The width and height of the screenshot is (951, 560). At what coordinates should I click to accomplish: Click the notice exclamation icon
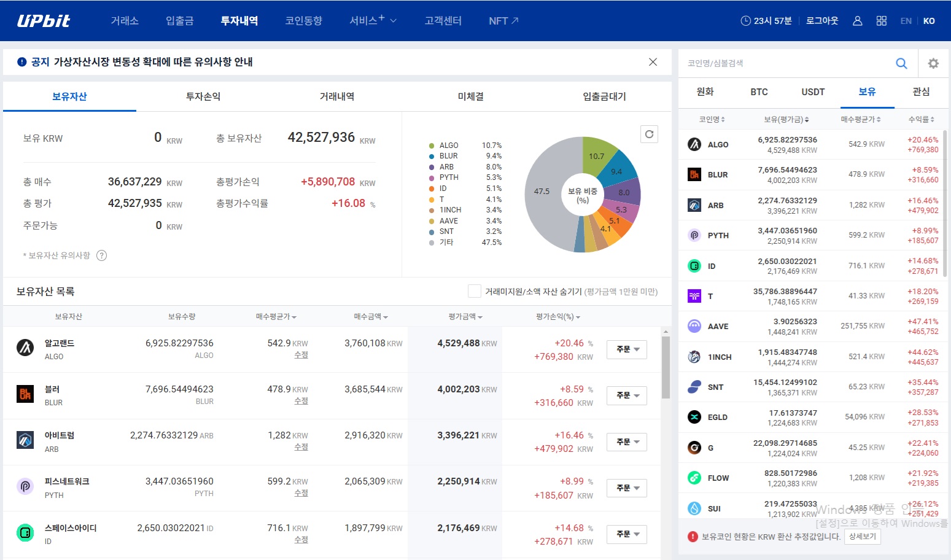pyautogui.click(x=22, y=62)
